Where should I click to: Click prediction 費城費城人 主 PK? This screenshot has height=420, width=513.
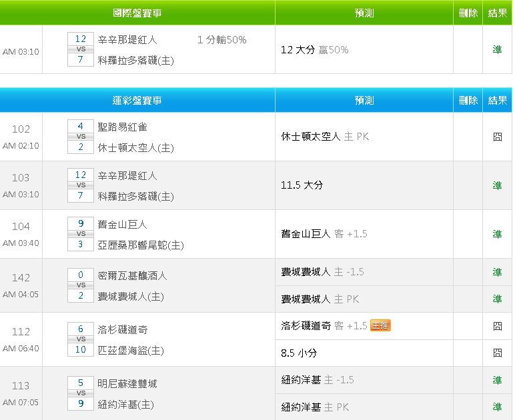[320, 299]
